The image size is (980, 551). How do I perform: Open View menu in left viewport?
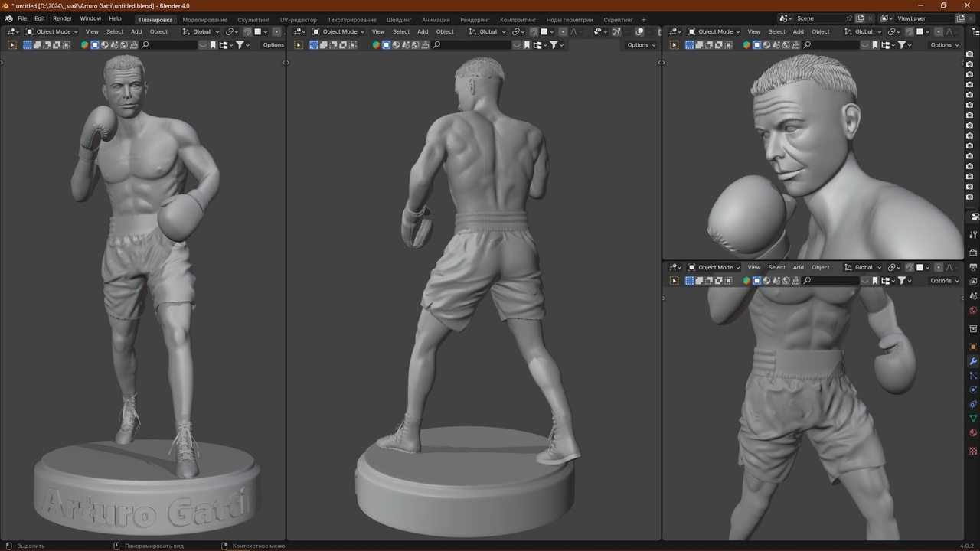click(x=92, y=31)
